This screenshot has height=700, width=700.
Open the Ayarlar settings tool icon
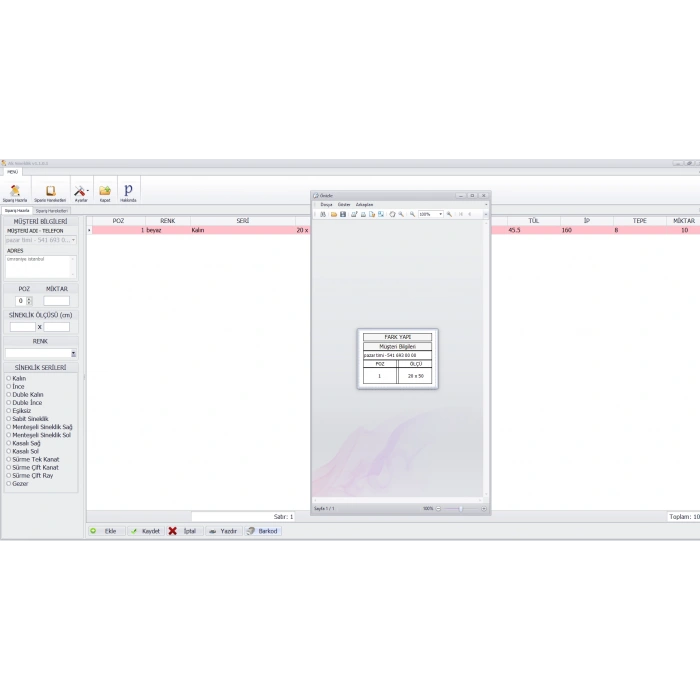(81, 191)
